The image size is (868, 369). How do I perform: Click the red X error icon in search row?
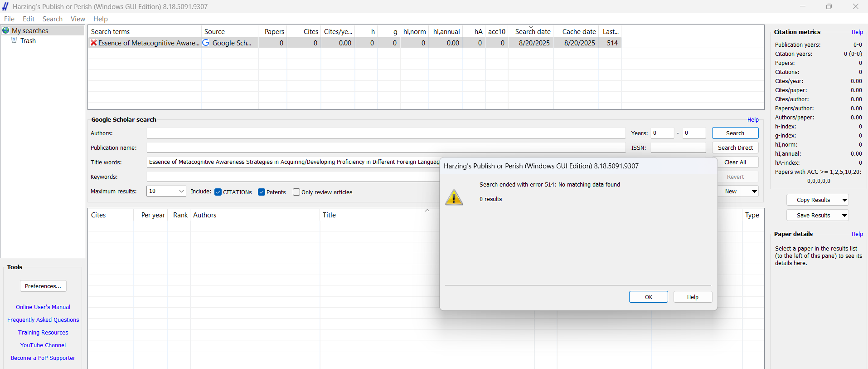[94, 43]
